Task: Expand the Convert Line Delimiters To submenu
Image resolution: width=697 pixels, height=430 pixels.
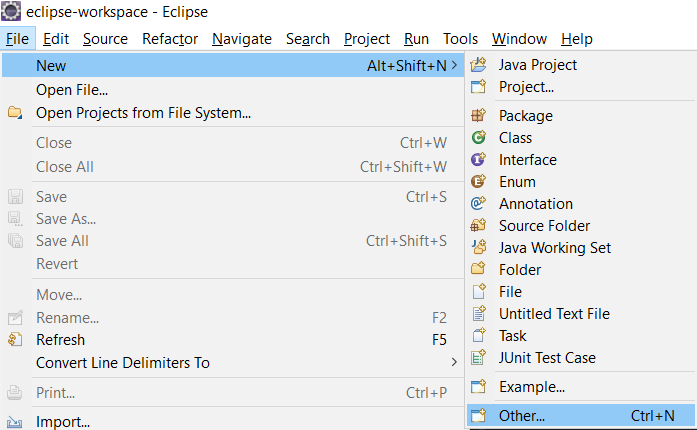Action: [x=454, y=362]
